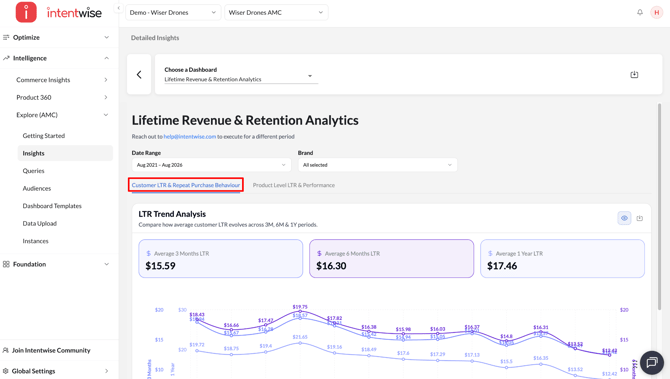Open Insights in sidebar
The image size is (670, 379).
tap(65, 153)
